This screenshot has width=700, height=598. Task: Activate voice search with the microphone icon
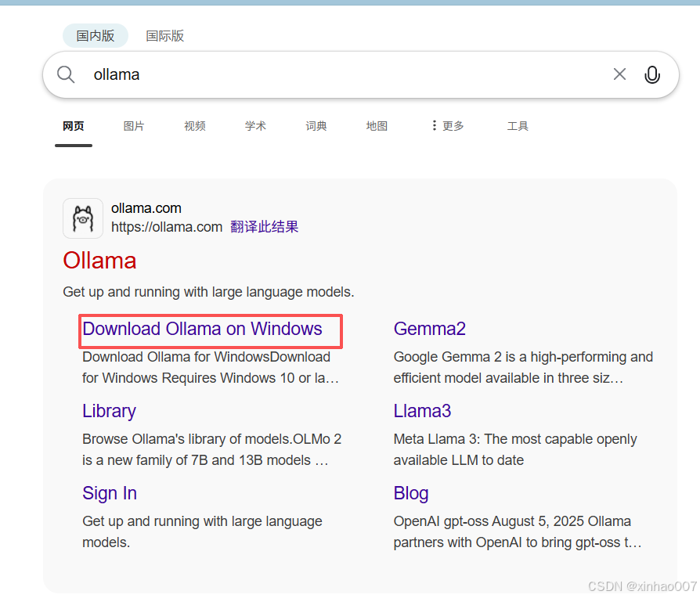click(652, 74)
